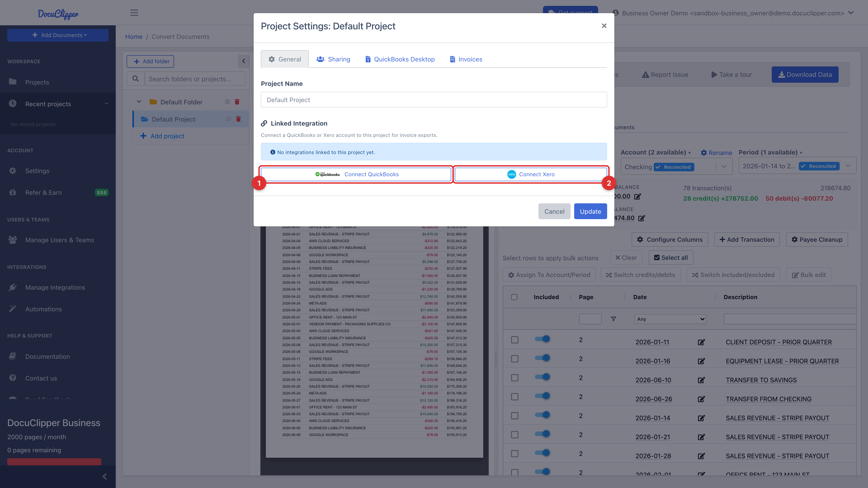Click the Description column filter field
Screen dimensions: 868x488
pyautogui.click(x=790, y=319)
